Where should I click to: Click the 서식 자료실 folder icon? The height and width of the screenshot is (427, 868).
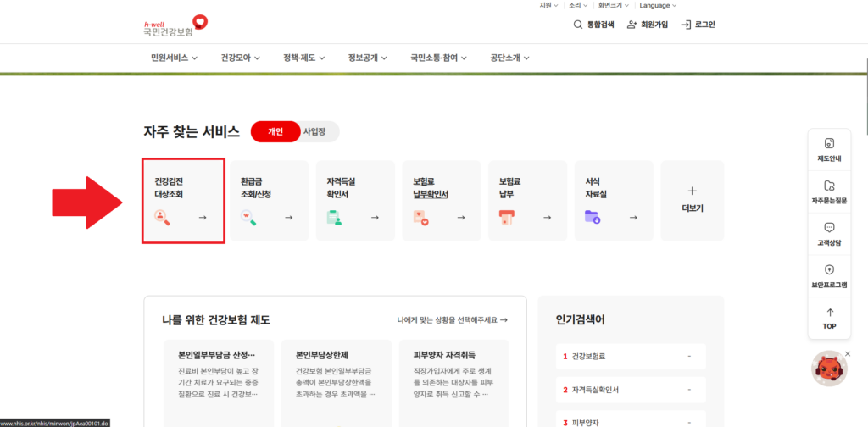click(x=593, y=218)
